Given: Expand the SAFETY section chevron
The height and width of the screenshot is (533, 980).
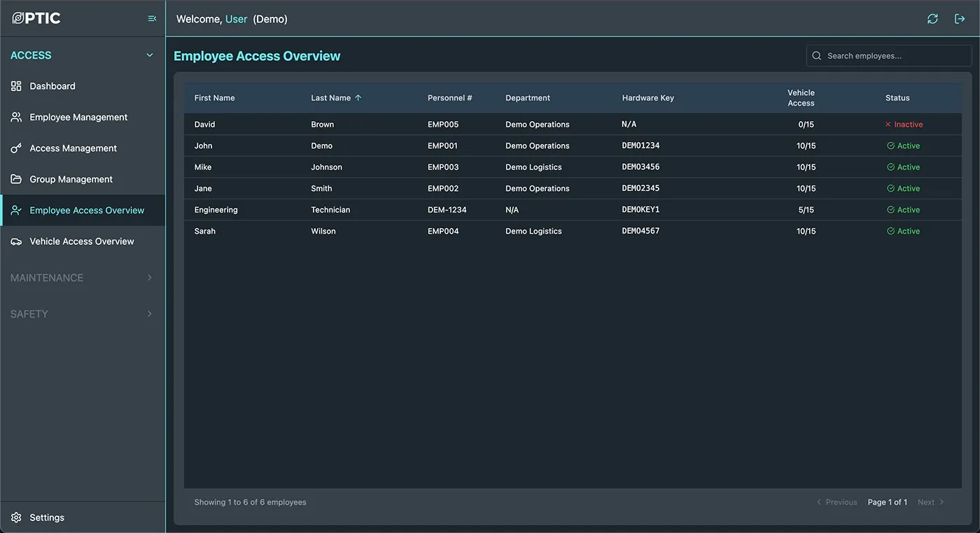Looking at the screenshot, I should coord(149,314).
